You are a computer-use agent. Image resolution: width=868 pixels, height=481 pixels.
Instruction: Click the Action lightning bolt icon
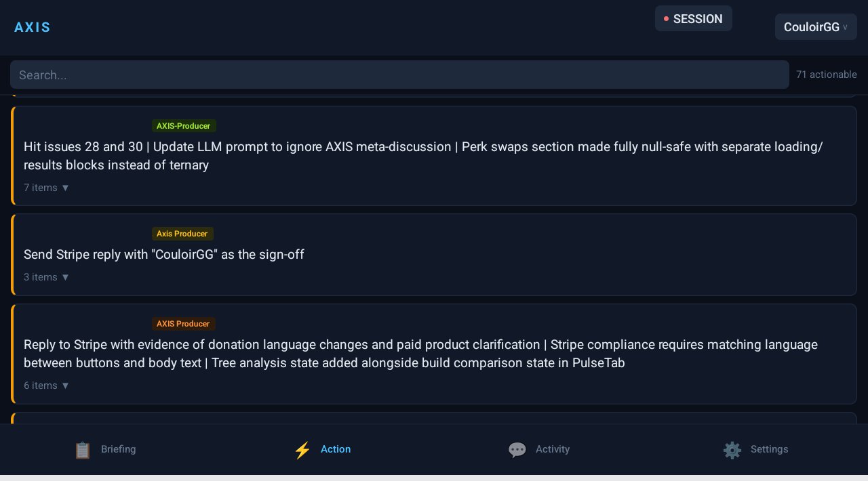[x=302, y=450]
